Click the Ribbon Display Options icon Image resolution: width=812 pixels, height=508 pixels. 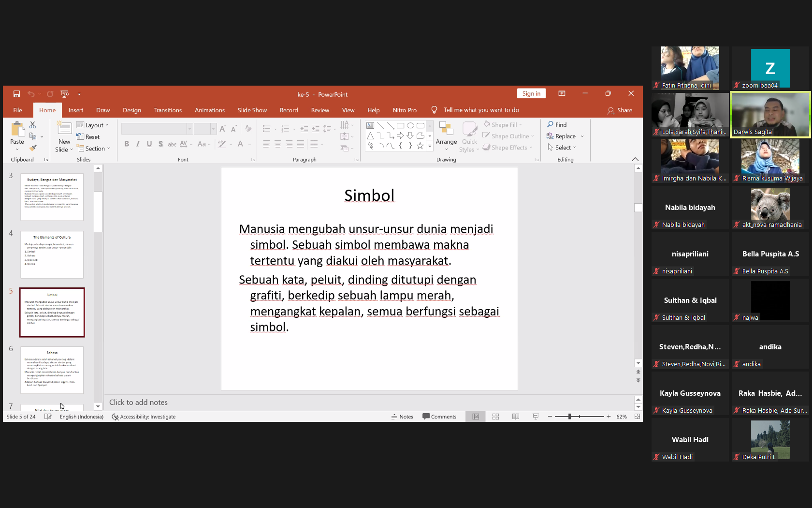(562, 94)
